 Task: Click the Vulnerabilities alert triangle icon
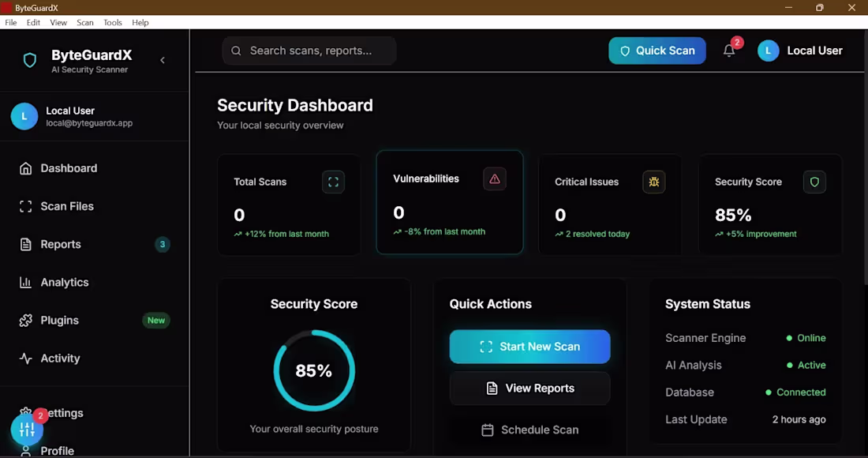pyautogui.click(x=495, y=178)
